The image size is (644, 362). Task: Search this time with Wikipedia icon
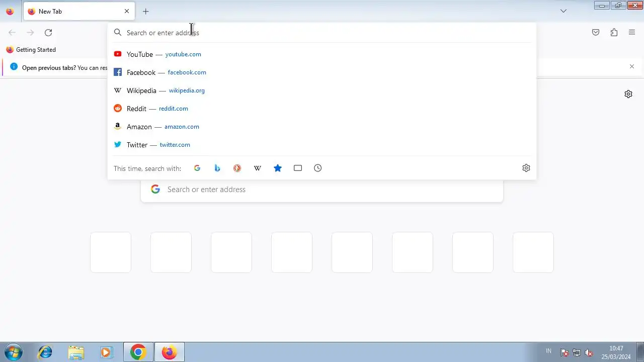(258, 168)
